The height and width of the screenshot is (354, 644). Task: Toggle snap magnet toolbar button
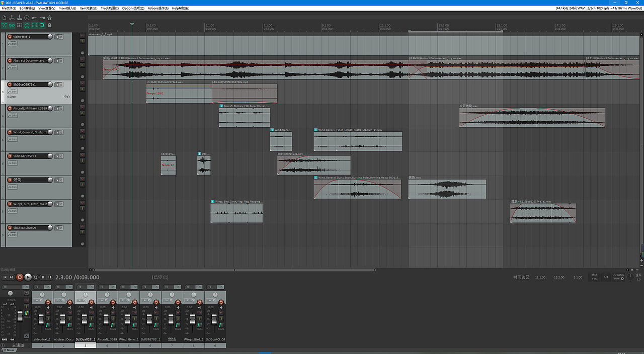pyautogui.click(x=42, y=25)
